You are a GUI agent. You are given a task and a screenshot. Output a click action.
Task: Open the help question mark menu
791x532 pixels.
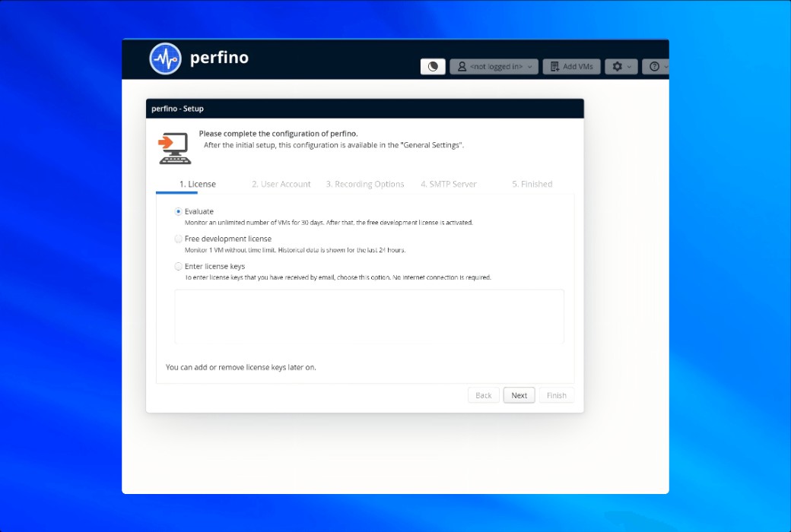656,67
